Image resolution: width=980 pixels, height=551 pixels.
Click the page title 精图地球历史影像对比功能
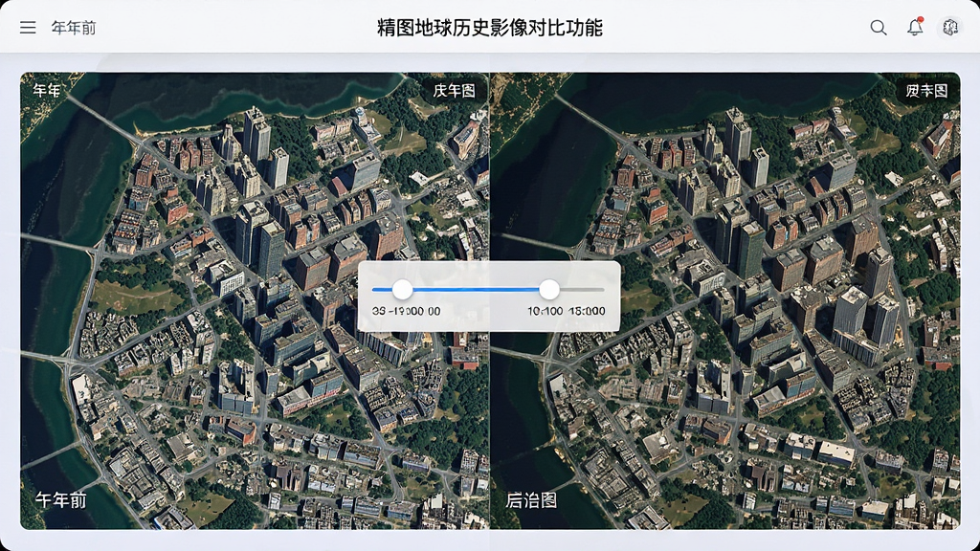[x=490, y=28]
